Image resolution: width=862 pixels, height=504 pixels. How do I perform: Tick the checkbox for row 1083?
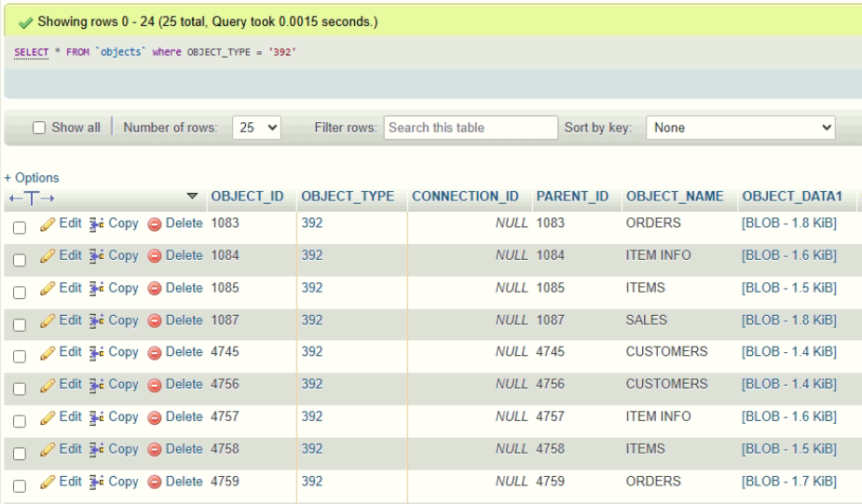click(20, 227)
